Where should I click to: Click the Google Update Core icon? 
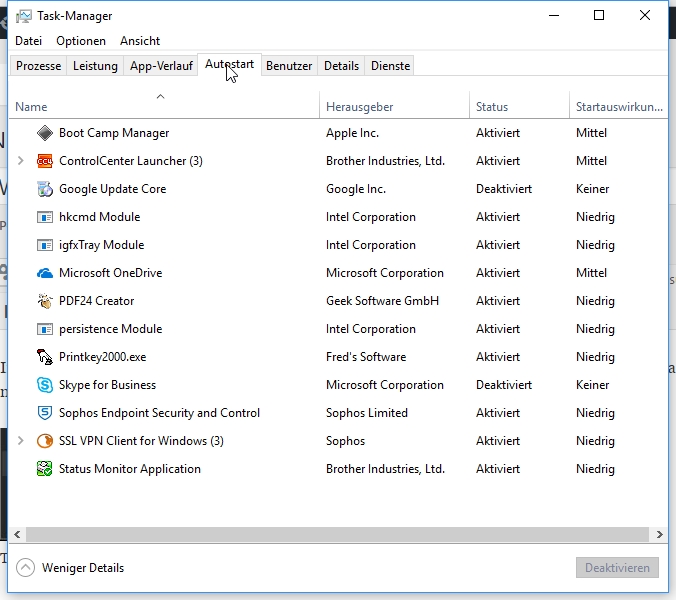(45, 189)
